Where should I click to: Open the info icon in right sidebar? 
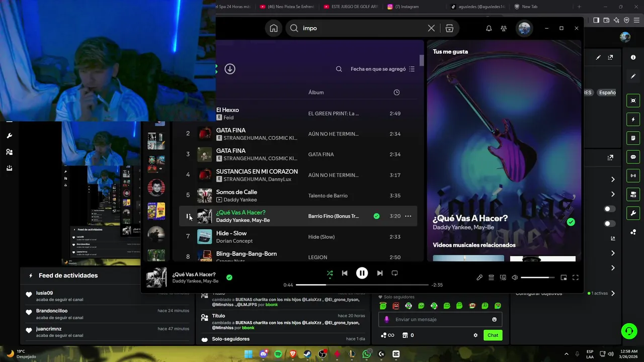point(633,57)
